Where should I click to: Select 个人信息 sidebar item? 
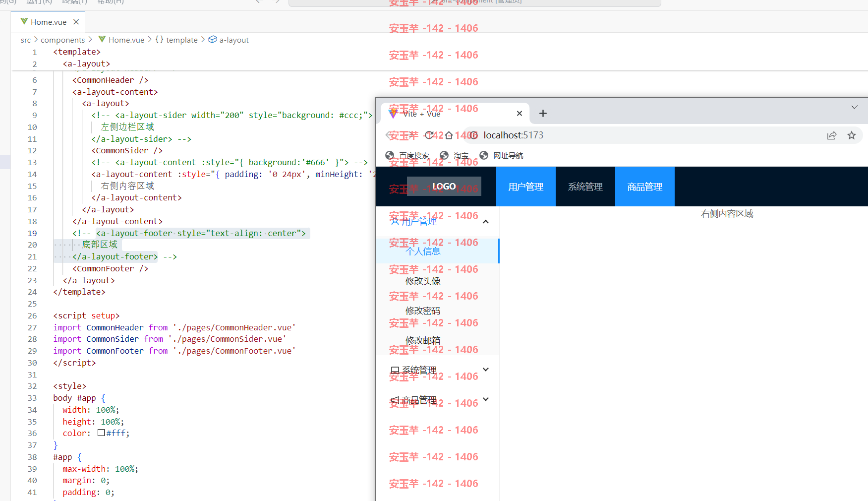coord(437,251)
